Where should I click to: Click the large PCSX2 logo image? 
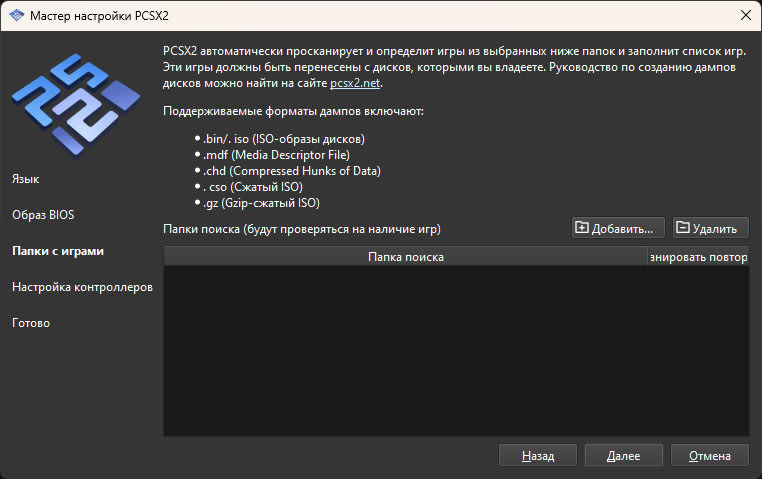pos(76,105)
